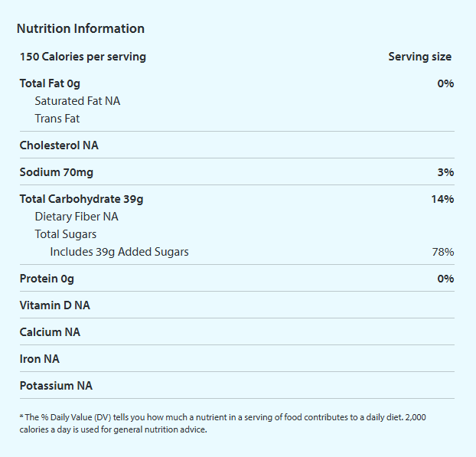Select the Includes 39g Added Sugars line

119,252
